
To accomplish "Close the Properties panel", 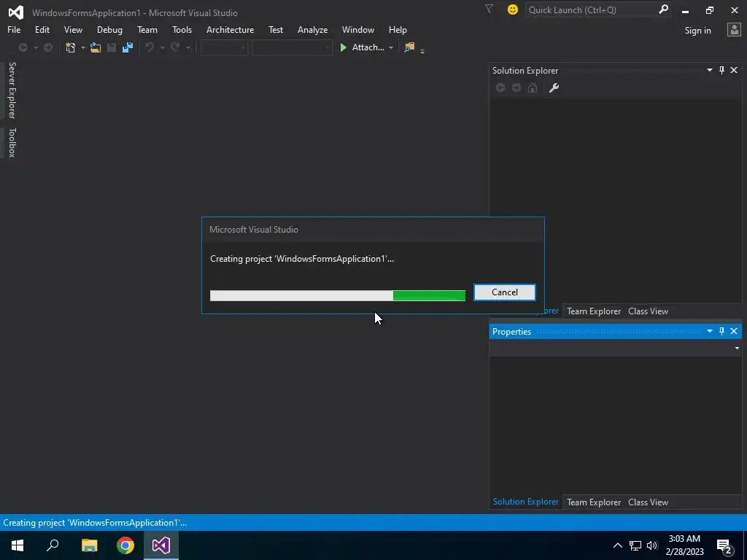I will click(734, 331).
